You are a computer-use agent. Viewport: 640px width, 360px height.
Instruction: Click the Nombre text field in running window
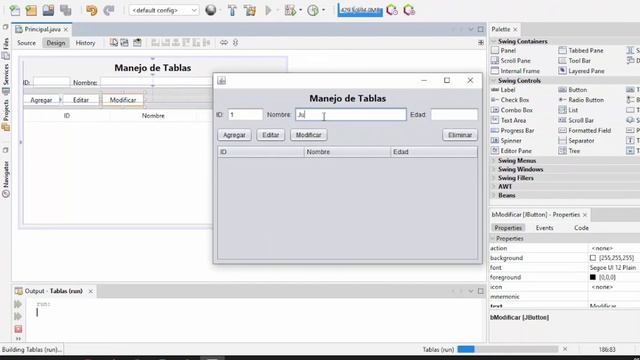tap(351, 115)
